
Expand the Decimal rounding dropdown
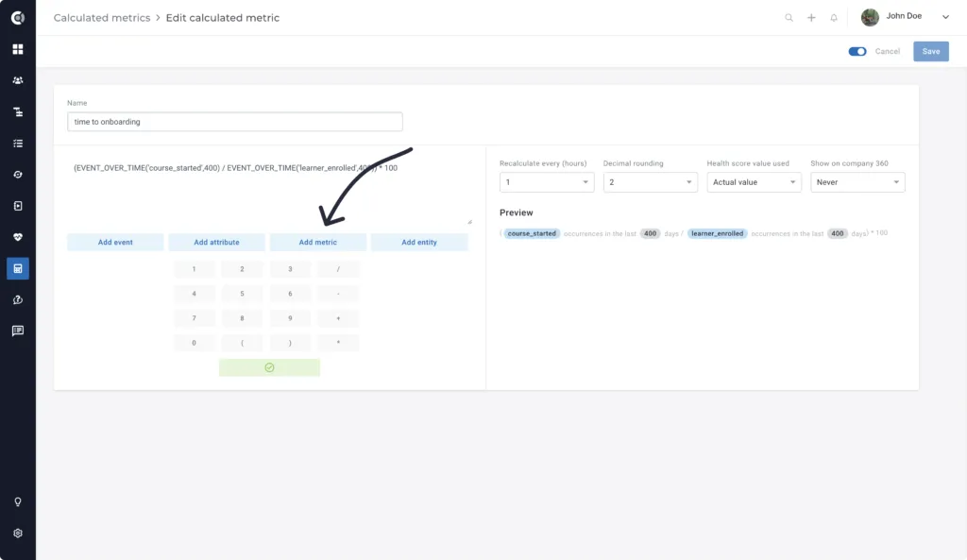tap(650, 182)
